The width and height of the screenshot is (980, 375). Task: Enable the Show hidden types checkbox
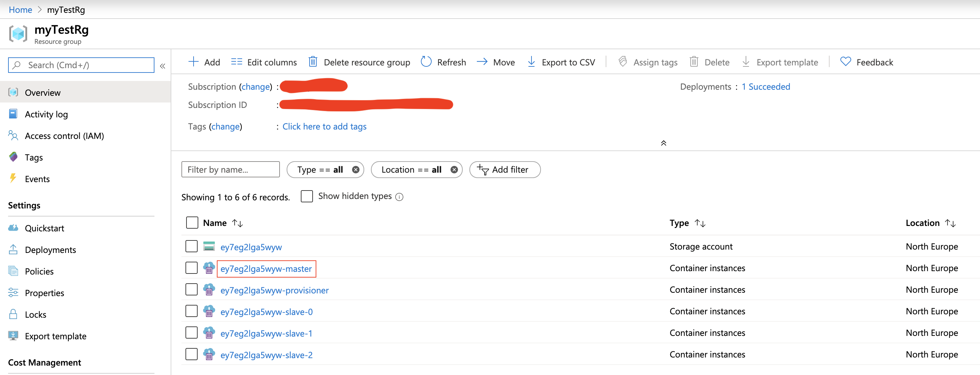coord(307,196)
